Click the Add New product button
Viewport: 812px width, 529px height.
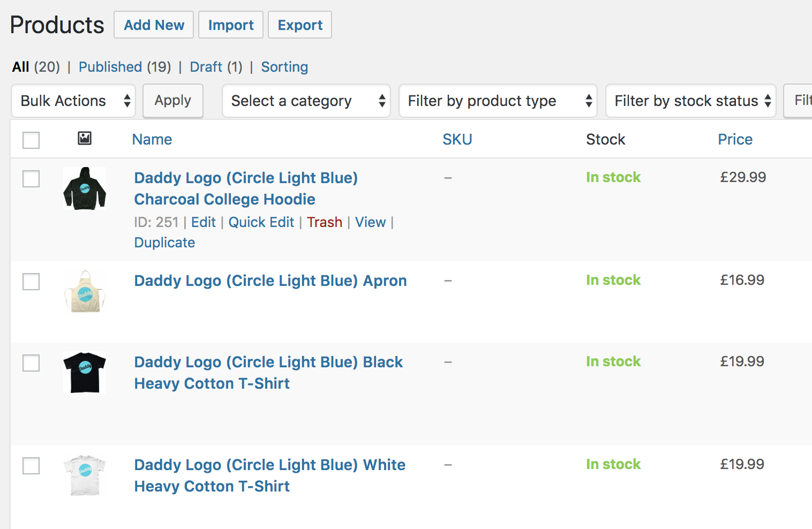point(154,25)
